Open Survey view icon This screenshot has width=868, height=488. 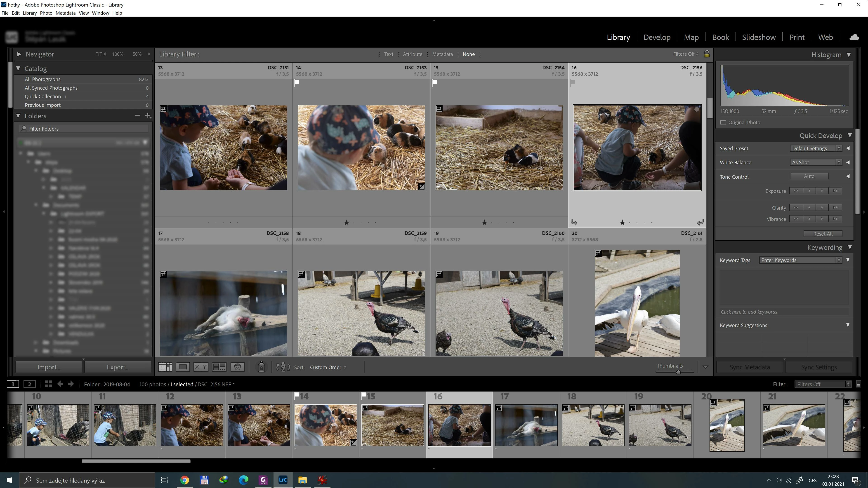tap(219, 367)
